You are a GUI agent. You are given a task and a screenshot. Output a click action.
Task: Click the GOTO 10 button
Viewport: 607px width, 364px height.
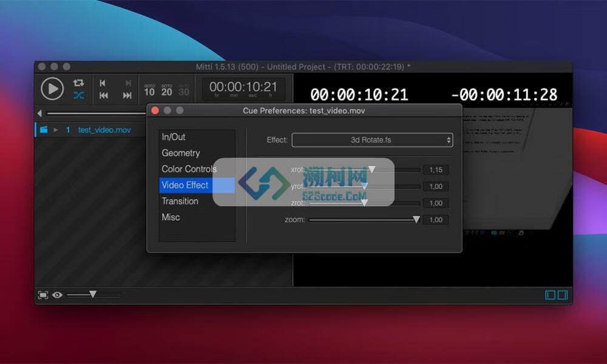(149, 90)
